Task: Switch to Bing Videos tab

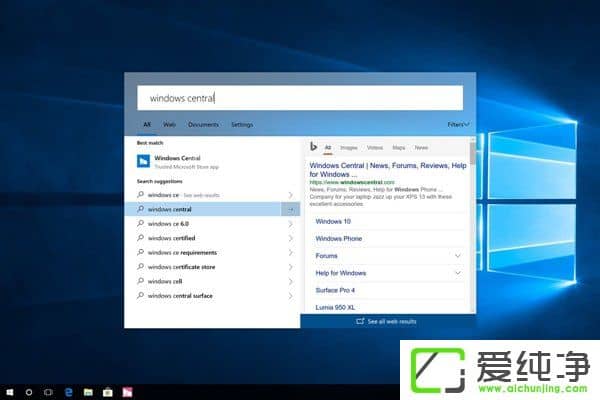Action: click(375, 147)
